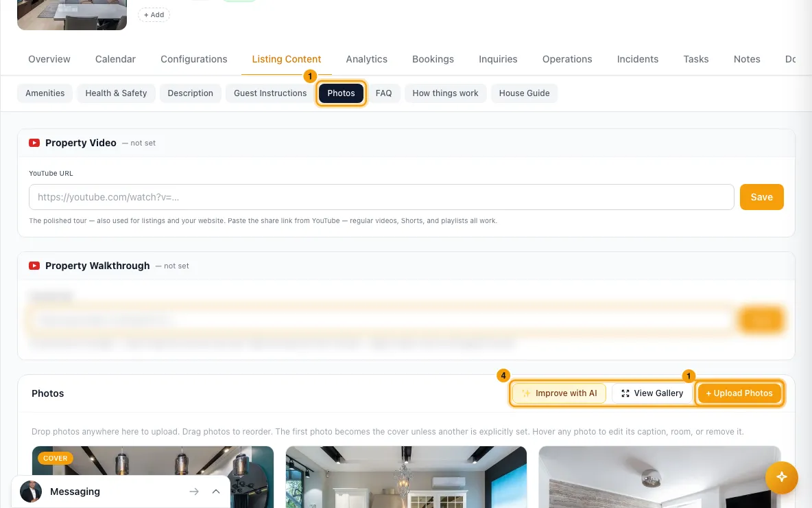The image size is (812, 508).
Task: Click the Property Walkthrough YouTube icon
Action: [x=34, y=266]
